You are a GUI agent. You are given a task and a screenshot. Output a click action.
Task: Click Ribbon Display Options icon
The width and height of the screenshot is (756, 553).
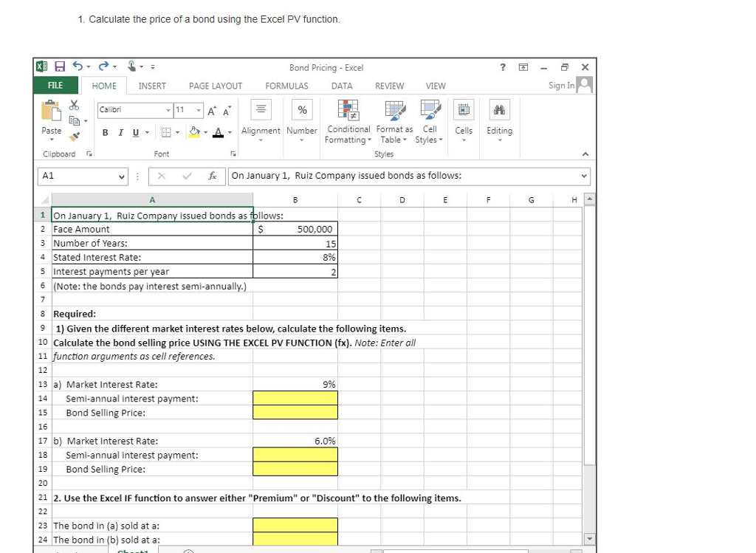523,67
